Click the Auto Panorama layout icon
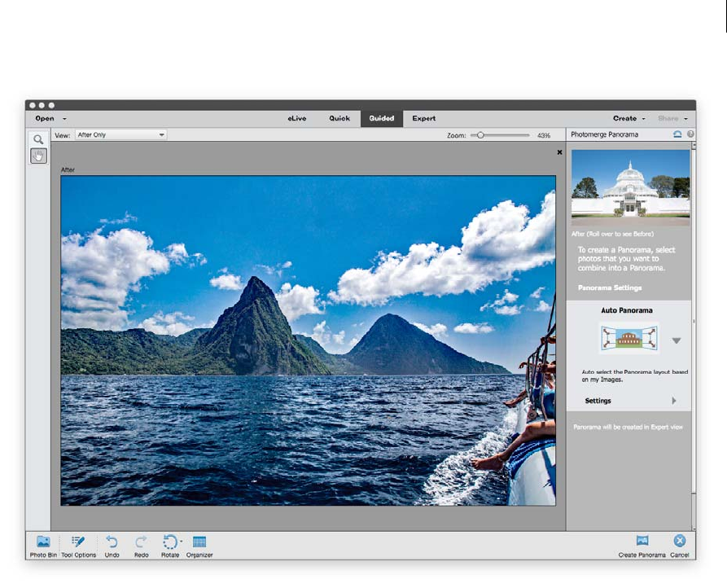The image size is (727, 588). (x=629, y=338)
